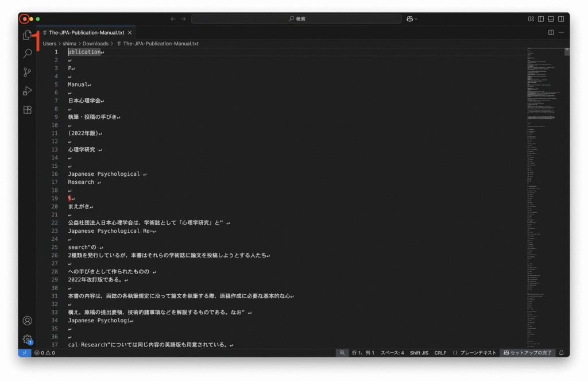Click shima in the breadcrumb

pyautogui.click(x=69, y=44)
